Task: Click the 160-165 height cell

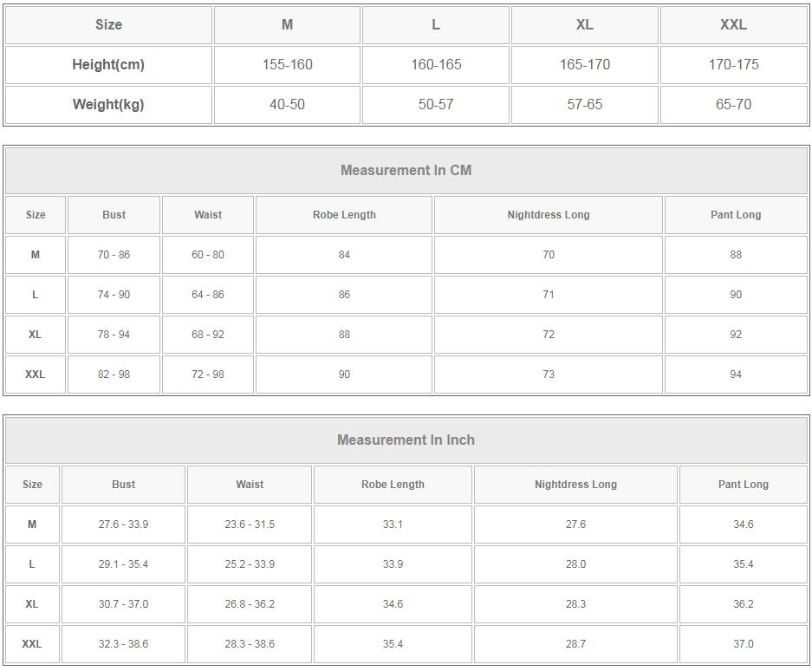Action: pos(436,65)
